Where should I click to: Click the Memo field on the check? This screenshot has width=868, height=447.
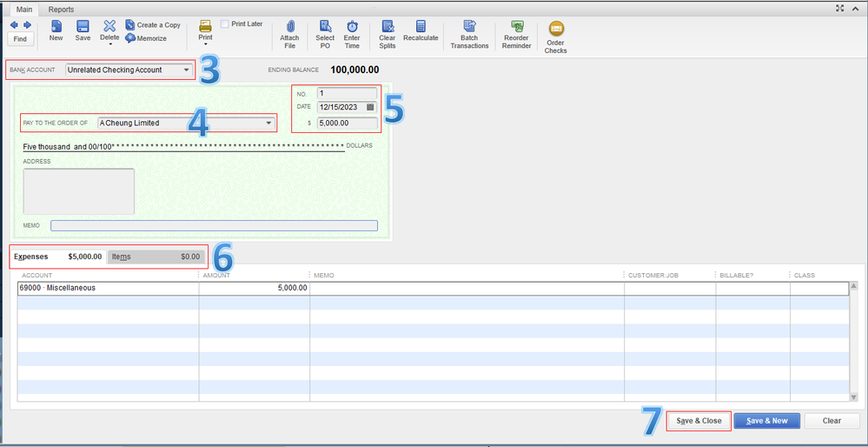pyautogui.click(x=215, y=225)
